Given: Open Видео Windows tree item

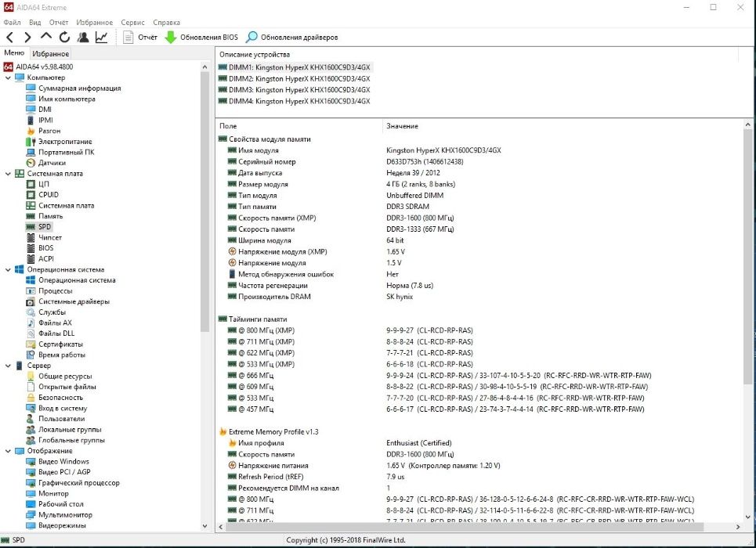Looking at the screenshot, I should click(58, 461).
